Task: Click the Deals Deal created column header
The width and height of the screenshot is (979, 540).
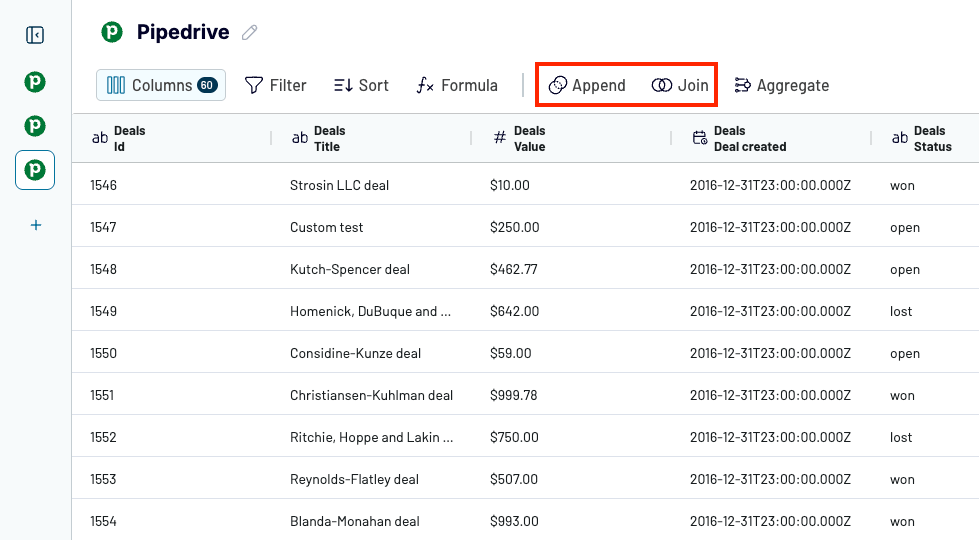Action: point(771,139)
